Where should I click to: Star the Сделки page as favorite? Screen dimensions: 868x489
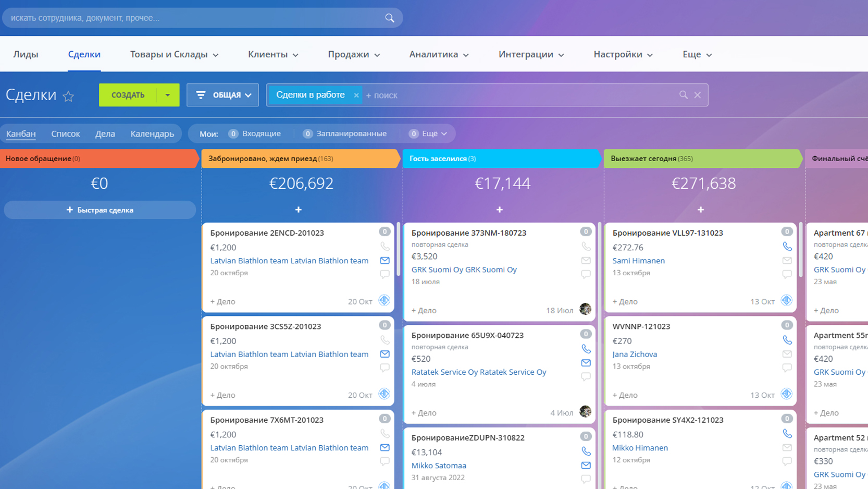[68, 96]
